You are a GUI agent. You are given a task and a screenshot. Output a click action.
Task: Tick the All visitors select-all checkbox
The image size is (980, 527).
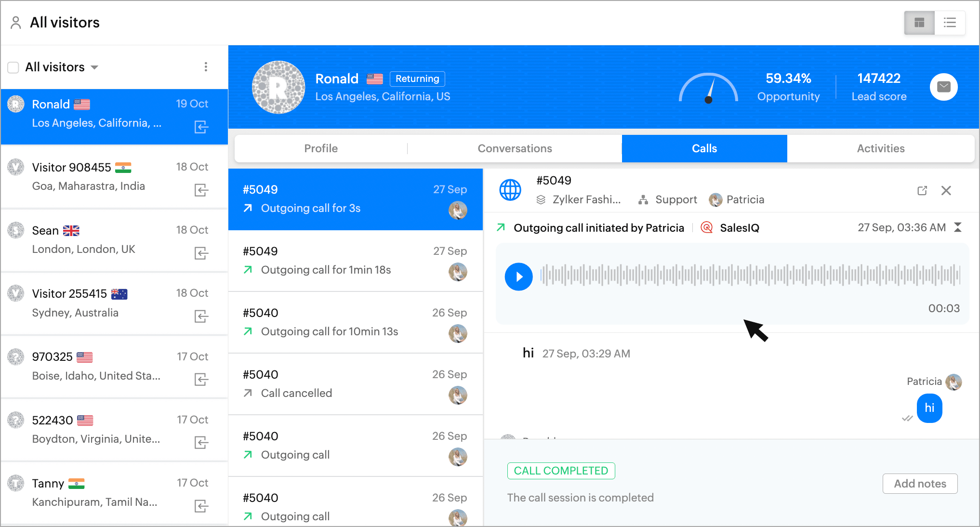point(13,67)
